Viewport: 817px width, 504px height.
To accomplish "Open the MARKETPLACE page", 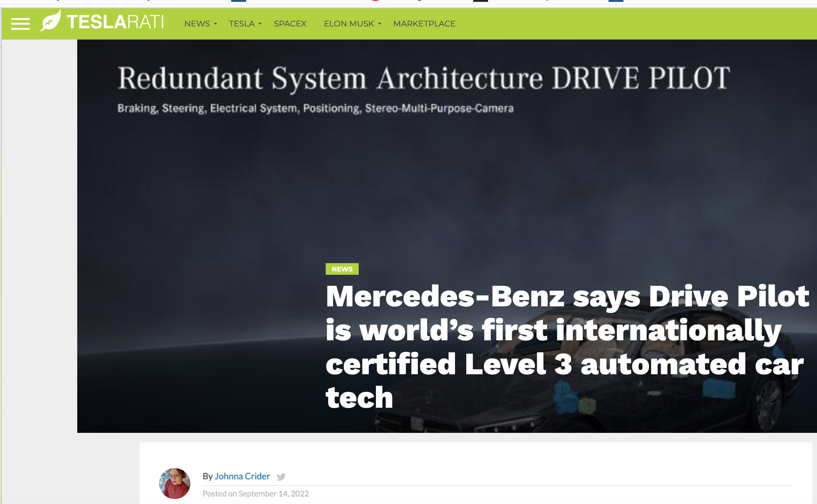I will [424, 24].
